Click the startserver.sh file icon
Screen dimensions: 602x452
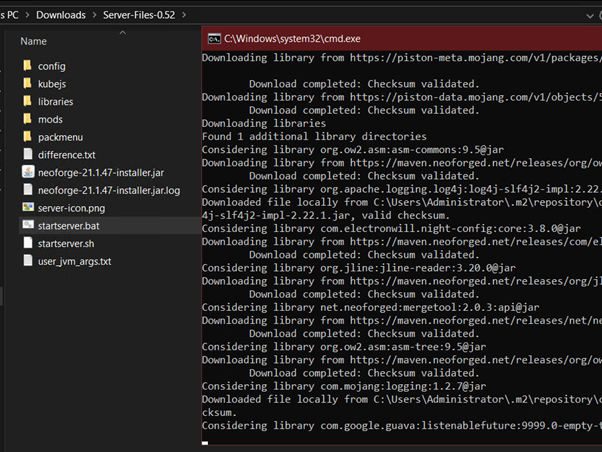(28, 243)
